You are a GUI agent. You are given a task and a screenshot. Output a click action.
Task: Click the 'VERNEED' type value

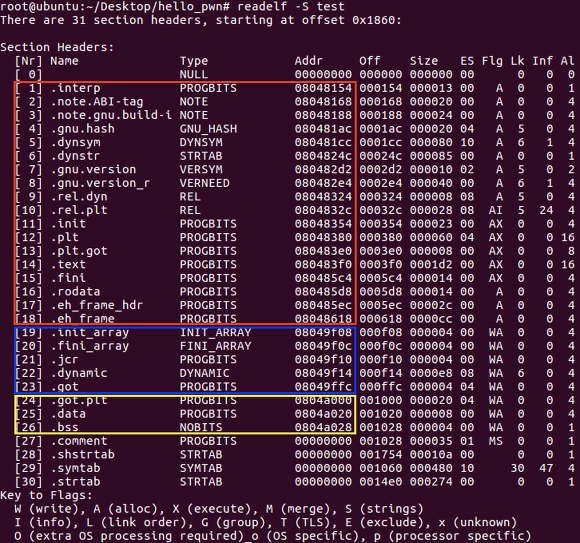pos(205,183)
